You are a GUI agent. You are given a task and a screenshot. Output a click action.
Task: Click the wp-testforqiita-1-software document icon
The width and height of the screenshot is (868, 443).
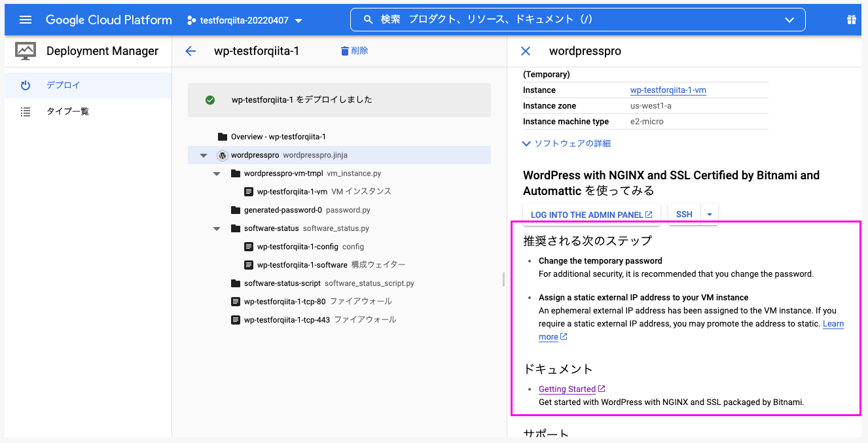pyautogui.click(x=249, y=265)
